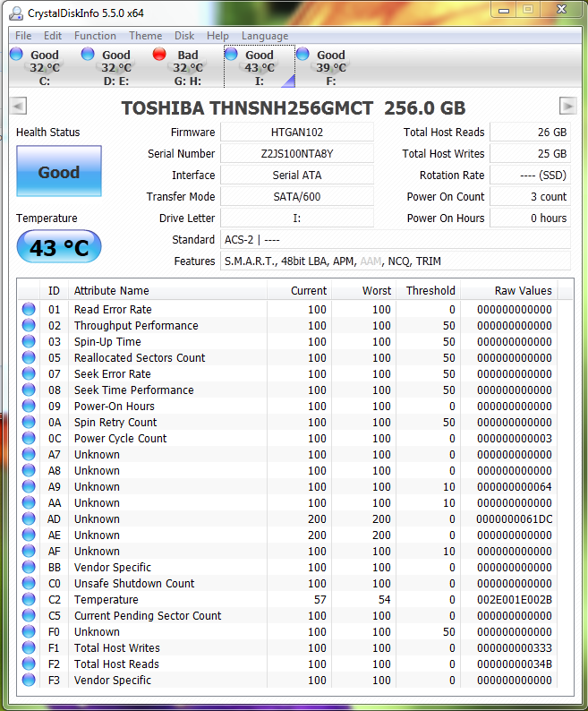The image size is (588, 711).
Task: Click status orb for Read Error Rate
Action: [x=29, y=310]
